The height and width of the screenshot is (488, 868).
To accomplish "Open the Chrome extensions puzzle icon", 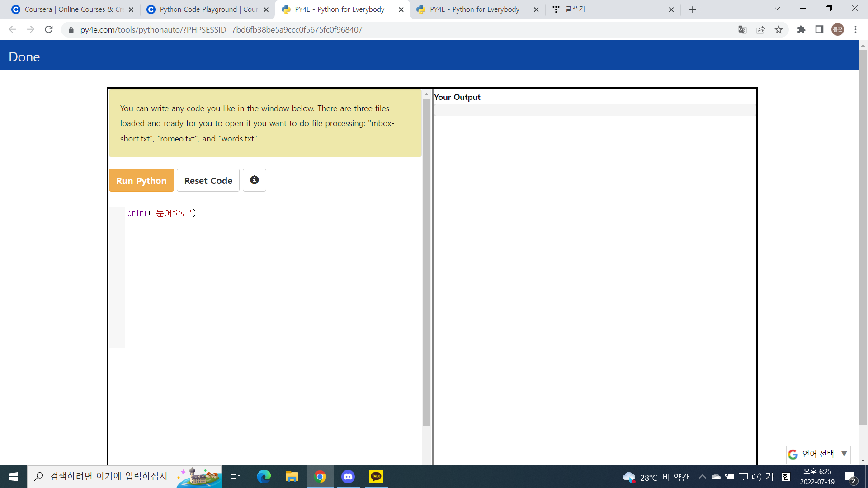I will (801, 30).
